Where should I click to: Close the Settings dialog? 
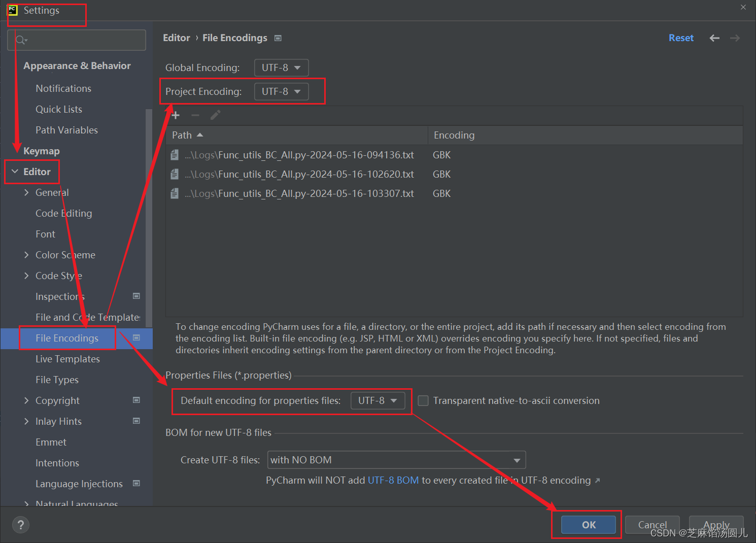[743, 7]
